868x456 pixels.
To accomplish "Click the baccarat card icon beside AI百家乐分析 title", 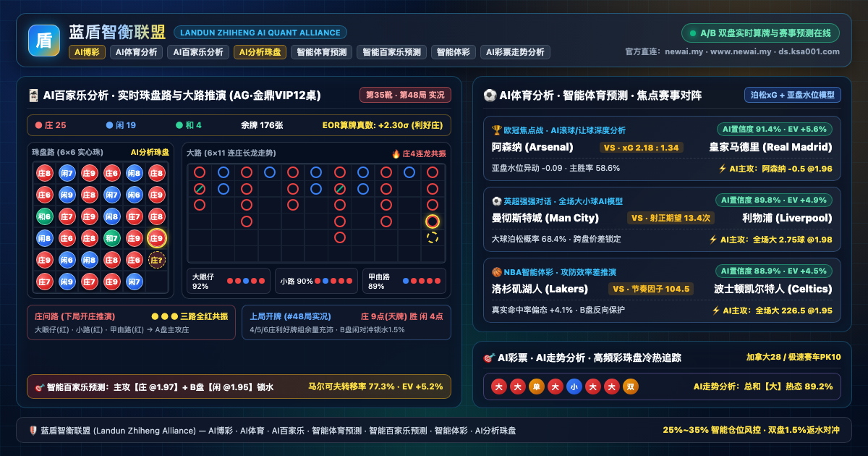I will [x=33, y=96].
